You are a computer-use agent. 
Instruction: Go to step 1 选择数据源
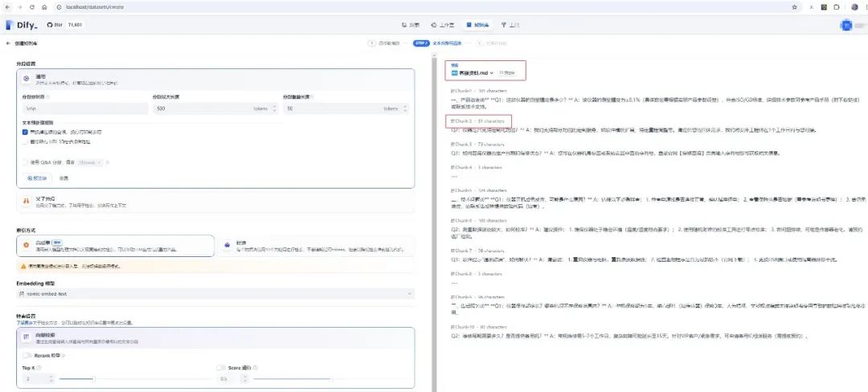(384, 43)
